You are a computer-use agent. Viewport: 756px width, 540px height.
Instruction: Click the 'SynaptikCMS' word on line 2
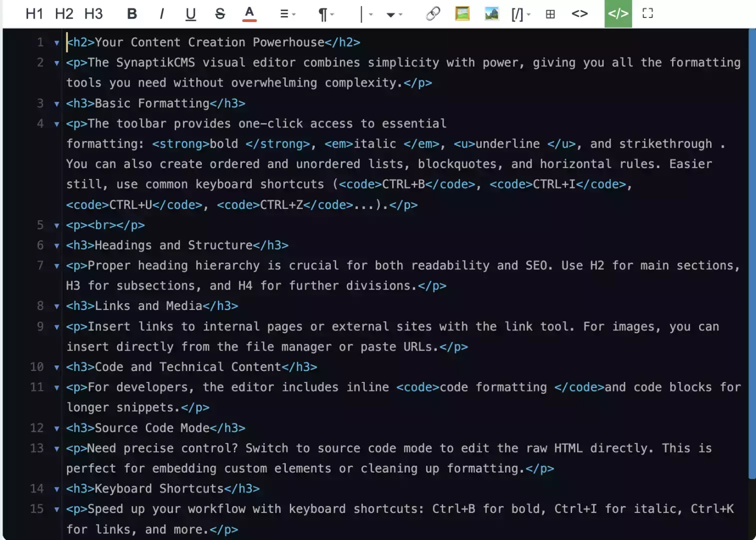point(156,62)
